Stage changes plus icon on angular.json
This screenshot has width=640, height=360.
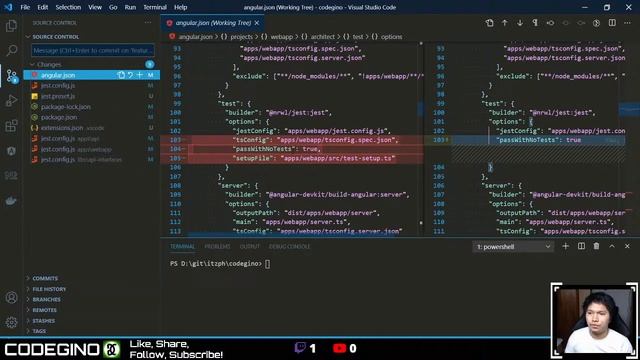(140, 75)
